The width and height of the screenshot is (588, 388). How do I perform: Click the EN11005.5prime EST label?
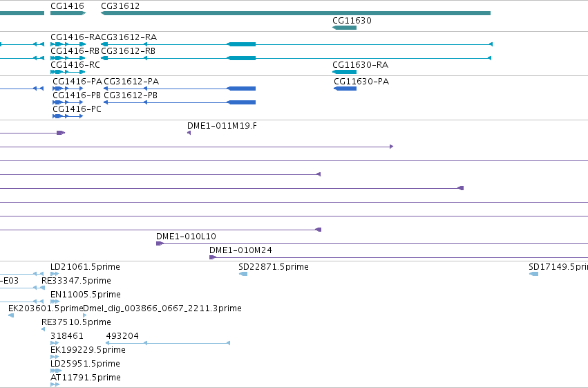coord(86,295)
